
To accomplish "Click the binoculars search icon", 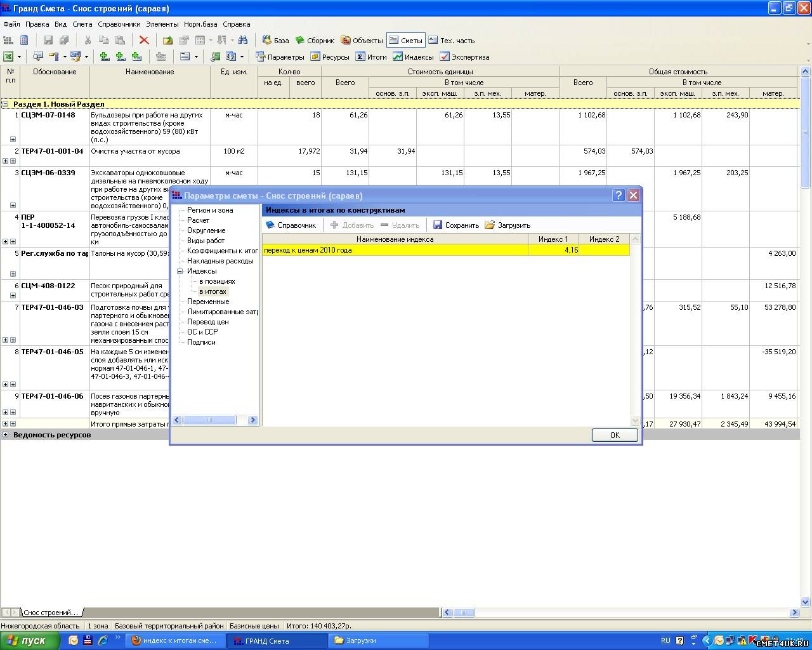I will coord(242,41).
